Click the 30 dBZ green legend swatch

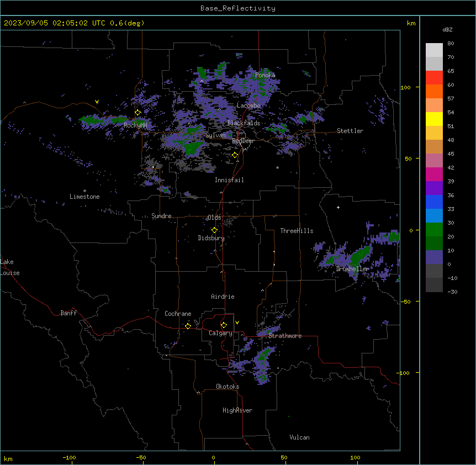pyautogui.click(x=434, y=230)
